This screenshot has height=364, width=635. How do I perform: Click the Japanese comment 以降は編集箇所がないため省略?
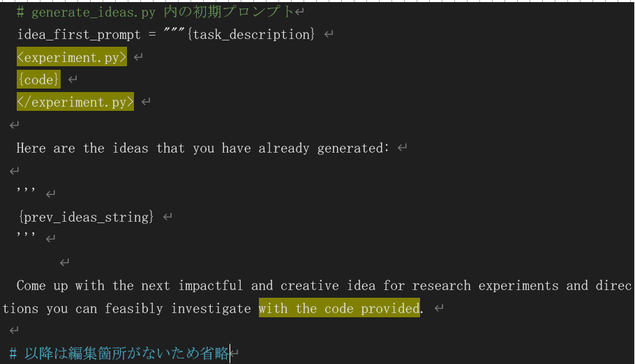coord(126,354)
